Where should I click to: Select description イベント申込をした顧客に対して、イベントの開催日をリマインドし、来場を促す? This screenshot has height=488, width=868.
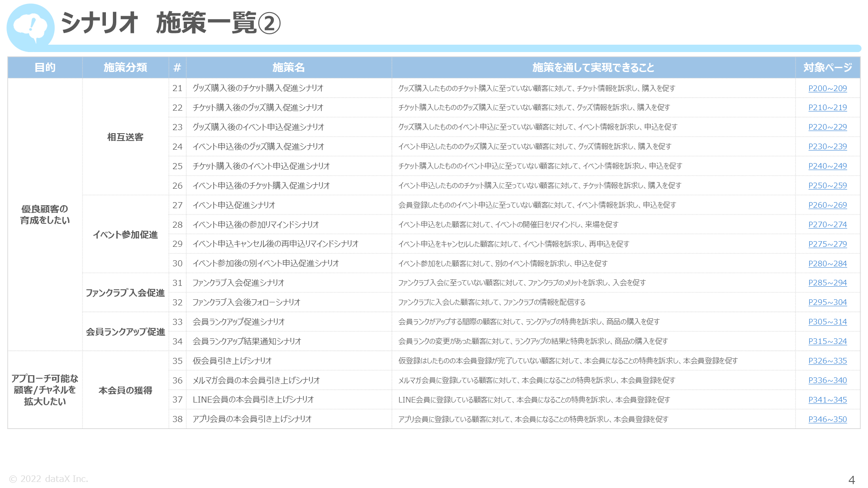tap(508, 225)
